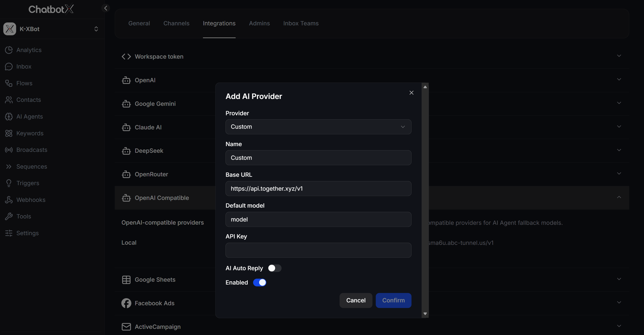Click the Base URL input field
The width and height of the screenshot is (644, 335).
pyautogui.click(x=318, y=188)
